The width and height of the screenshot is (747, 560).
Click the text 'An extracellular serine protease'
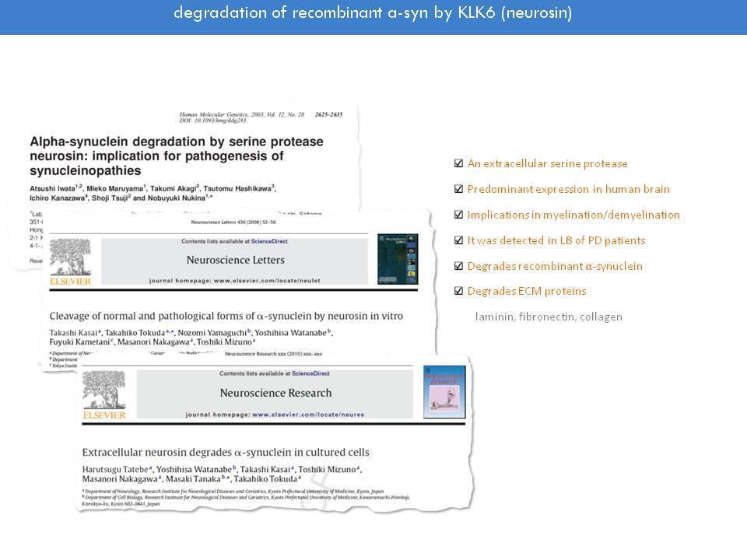(547, 163)
